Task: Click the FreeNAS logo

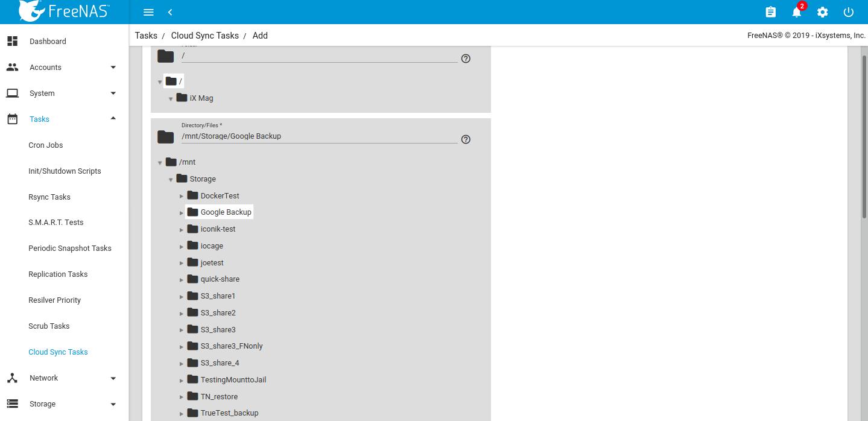Action: pyautogui.click(x=64, y=11)
